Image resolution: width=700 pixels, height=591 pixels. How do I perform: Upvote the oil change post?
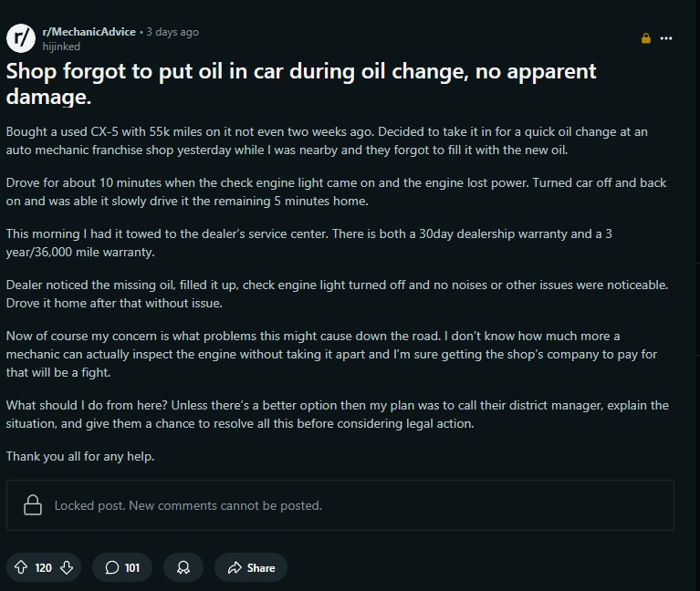click(21, 567)
